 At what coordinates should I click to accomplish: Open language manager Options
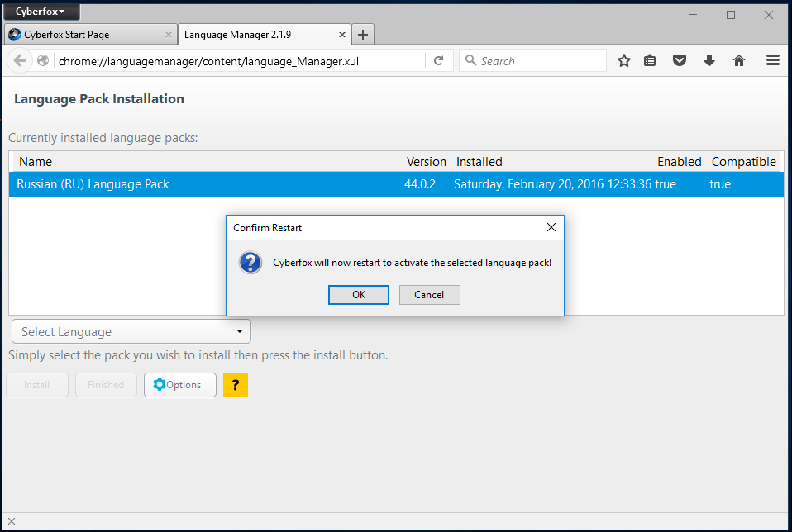click(180, 385)
